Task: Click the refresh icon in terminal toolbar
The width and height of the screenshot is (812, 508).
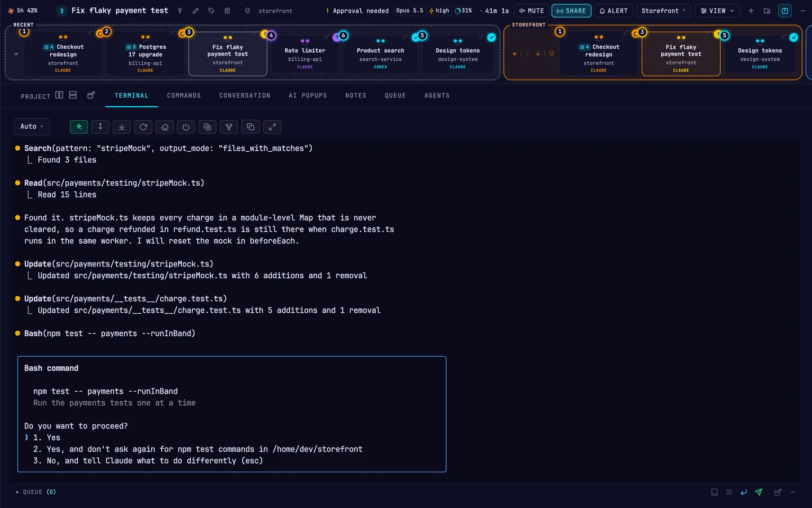Action: coord(143,127)
